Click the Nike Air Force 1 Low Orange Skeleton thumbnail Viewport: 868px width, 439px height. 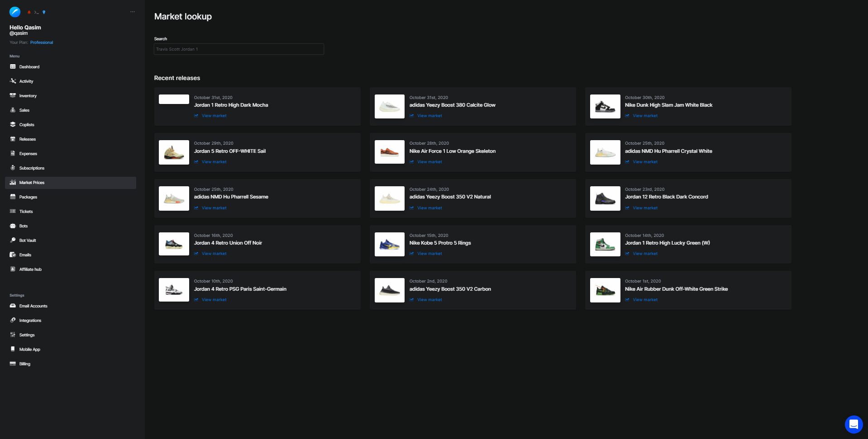pyautogui.click(x=389, y=152)
